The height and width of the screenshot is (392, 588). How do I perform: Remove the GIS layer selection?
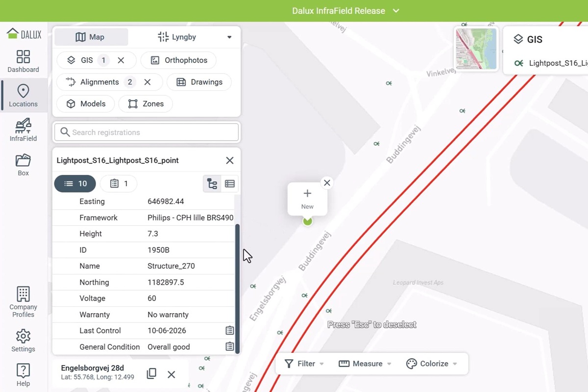(x=121, y=60)
